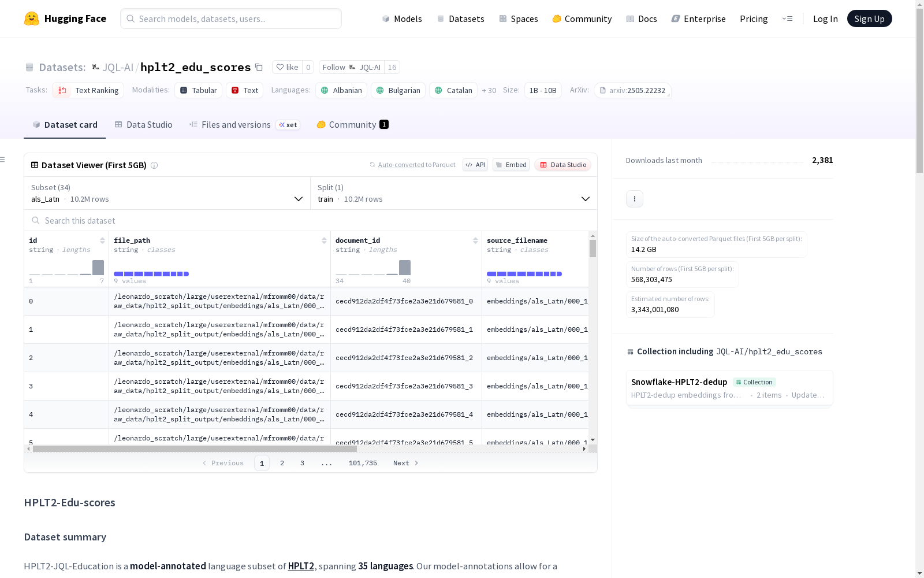
Task: Click Log In
Action: (x=825, y=18)
